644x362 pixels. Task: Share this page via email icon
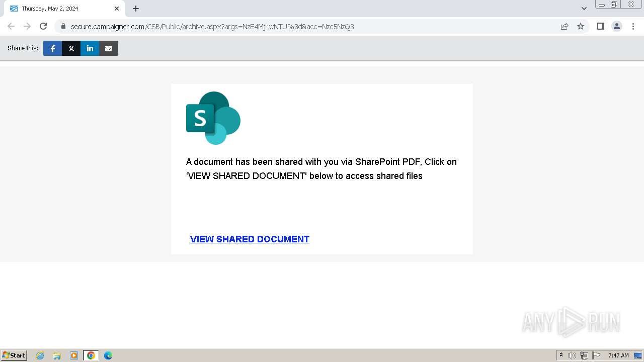pos(109,48)
